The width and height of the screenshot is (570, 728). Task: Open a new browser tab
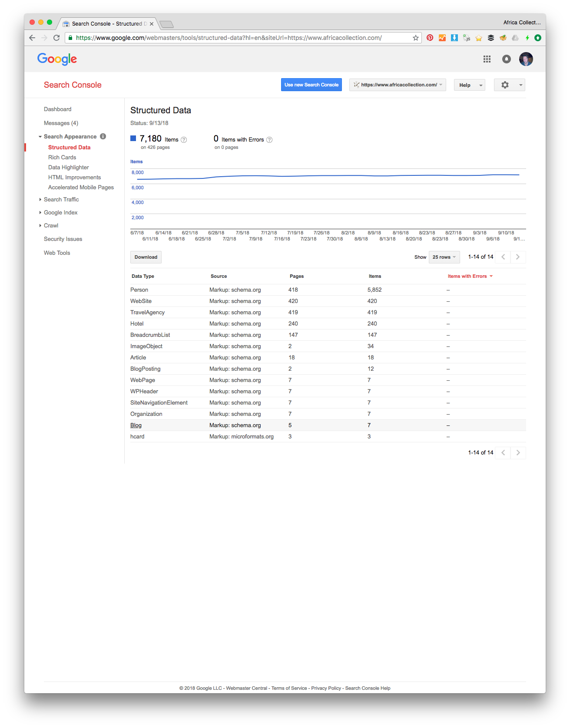pyautogui.click(x=166, y=24)
